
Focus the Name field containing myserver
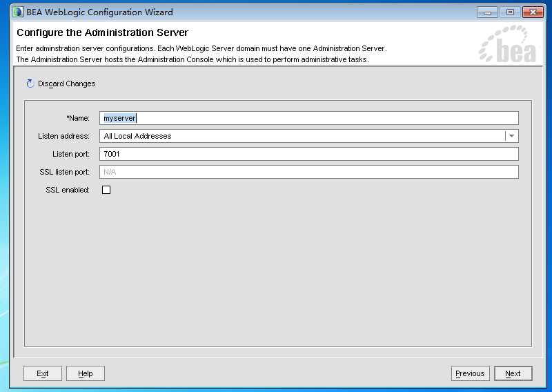308,118
